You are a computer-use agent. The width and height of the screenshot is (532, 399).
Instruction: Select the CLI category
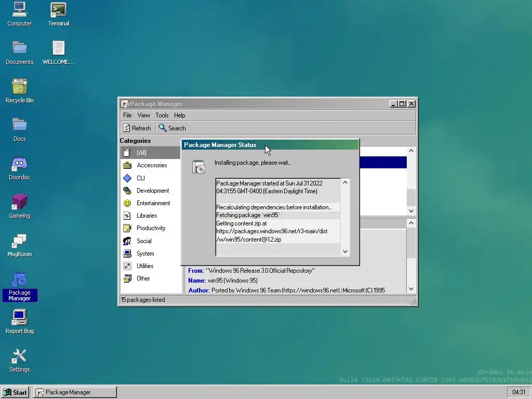click(x=150, y=178)
